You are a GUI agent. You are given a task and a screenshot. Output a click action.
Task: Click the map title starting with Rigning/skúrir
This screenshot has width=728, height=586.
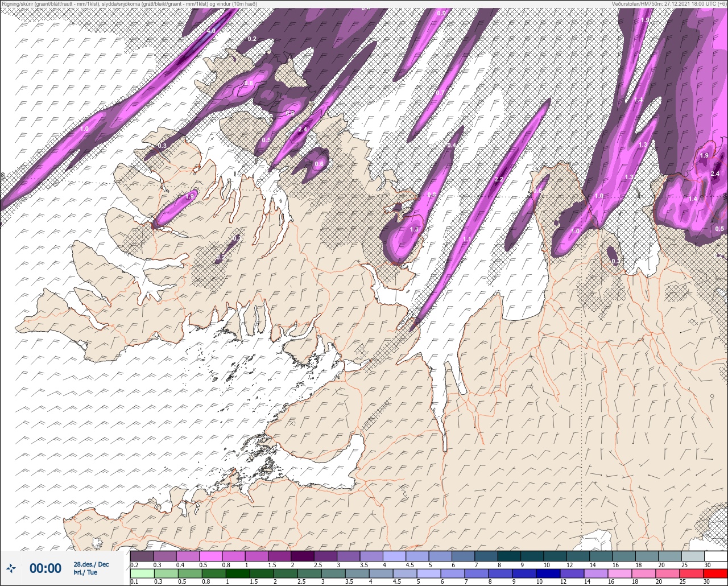129,4
